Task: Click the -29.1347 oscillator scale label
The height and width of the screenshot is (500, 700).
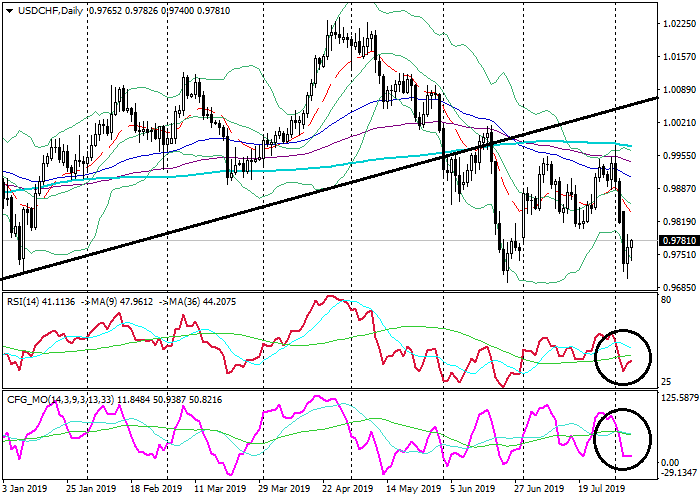Action: click(x=678, y=473)
